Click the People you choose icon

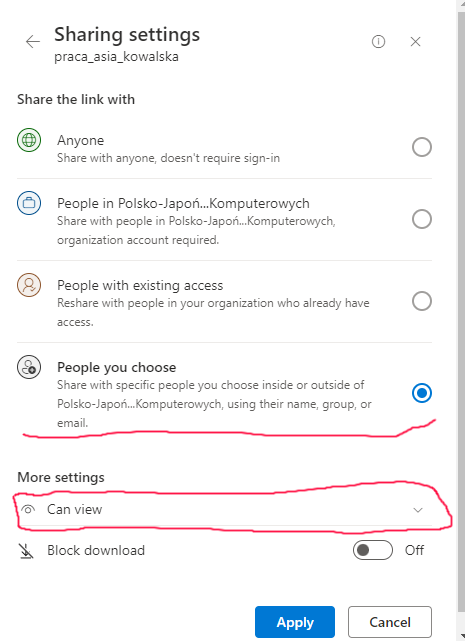29,367
